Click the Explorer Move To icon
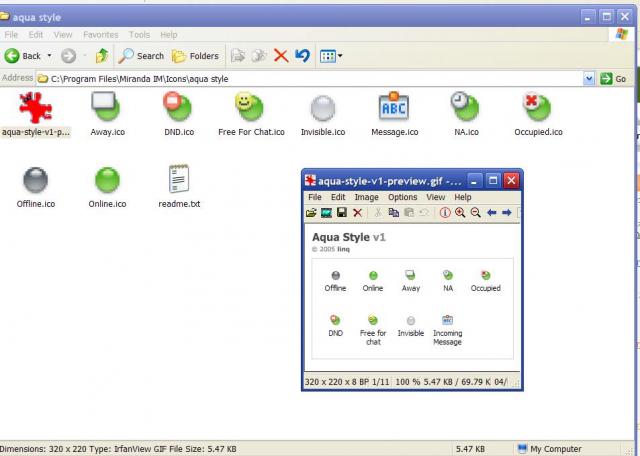This screenshot has height=456, width=640. [238, 56]
